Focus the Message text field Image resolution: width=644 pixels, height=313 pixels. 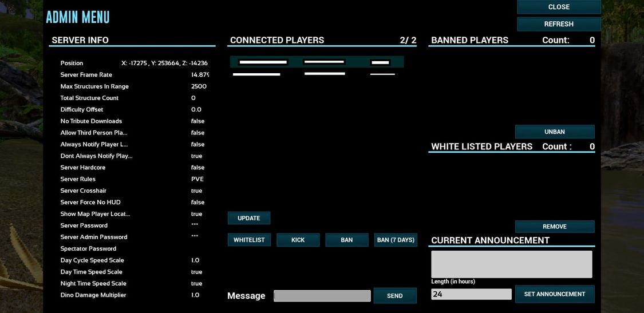point(322,296)
